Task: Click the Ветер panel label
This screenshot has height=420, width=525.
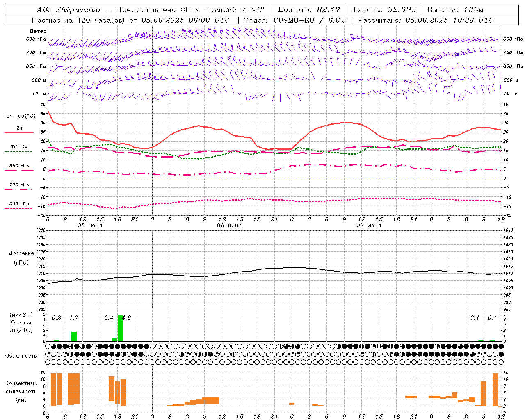Action: pos(38,31)
